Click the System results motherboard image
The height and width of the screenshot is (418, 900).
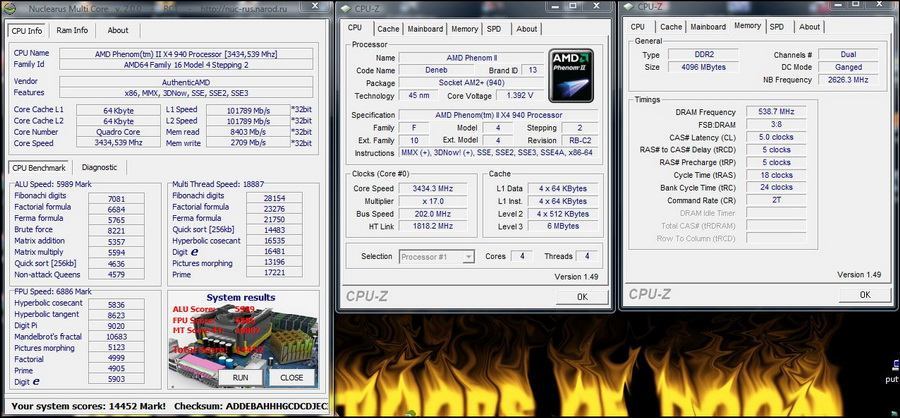click(244, 340)
